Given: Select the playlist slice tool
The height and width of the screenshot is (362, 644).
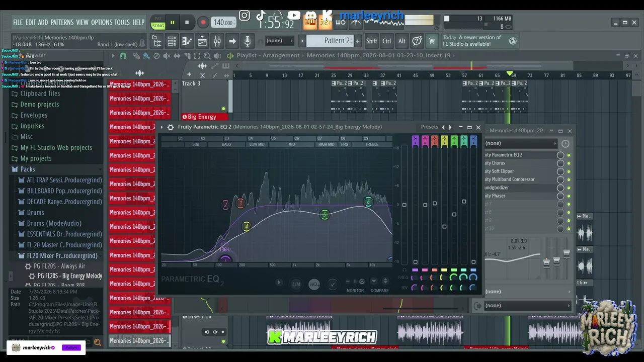Looking at the screenshot, I should [187, 56].
